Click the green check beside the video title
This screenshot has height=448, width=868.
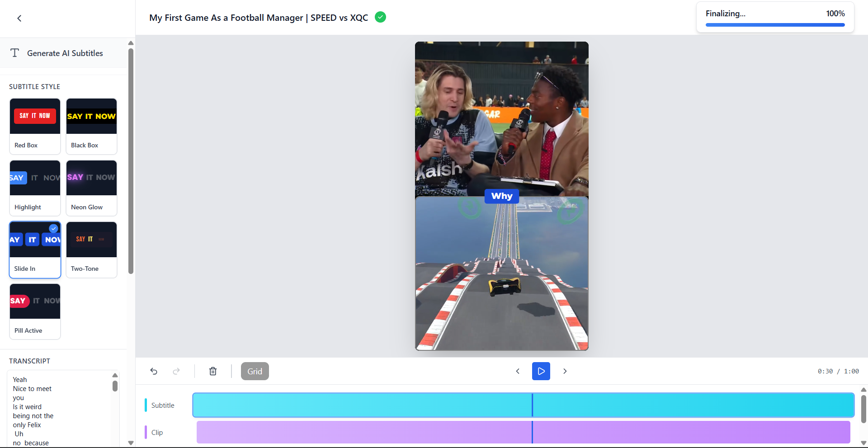(380, 17)
